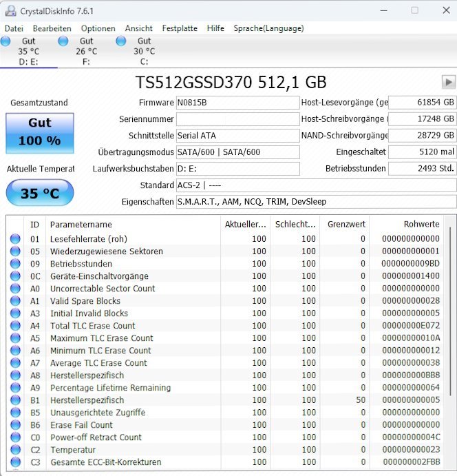Image resolution: width=457 pixels, height=476 pixels.
Task: Click the Firmware field N0815B
Action: coord(237,103)
